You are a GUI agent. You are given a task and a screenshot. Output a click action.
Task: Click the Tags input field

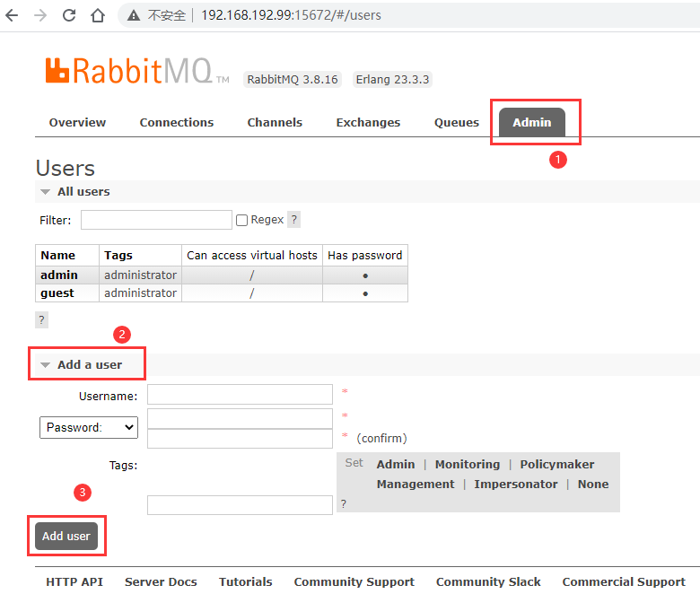241,505
